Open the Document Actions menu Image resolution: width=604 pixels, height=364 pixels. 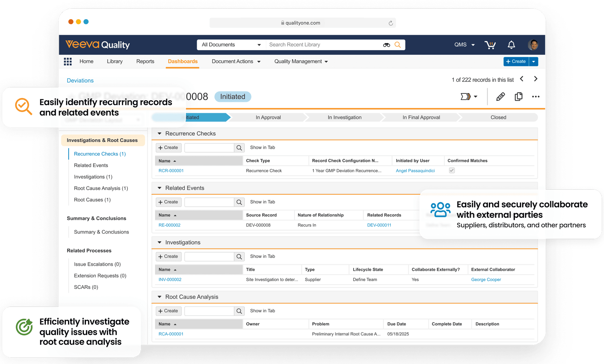236,61
